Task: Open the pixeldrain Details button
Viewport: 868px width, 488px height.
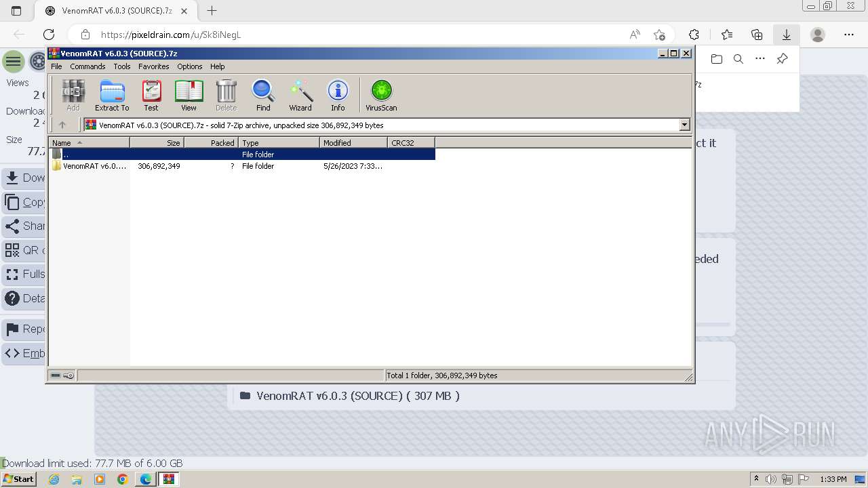Action: (24, 298)
